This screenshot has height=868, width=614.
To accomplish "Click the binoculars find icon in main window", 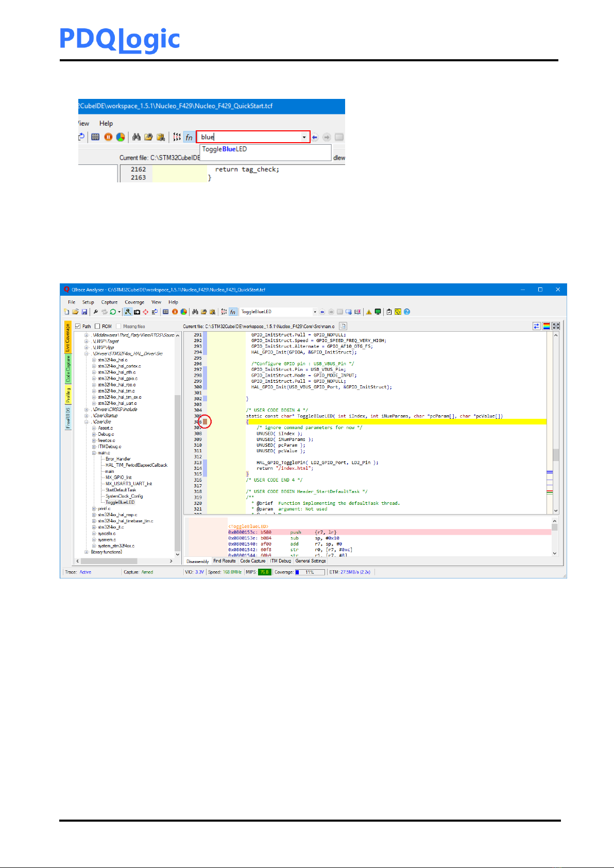I will click(x=195, y=312).
